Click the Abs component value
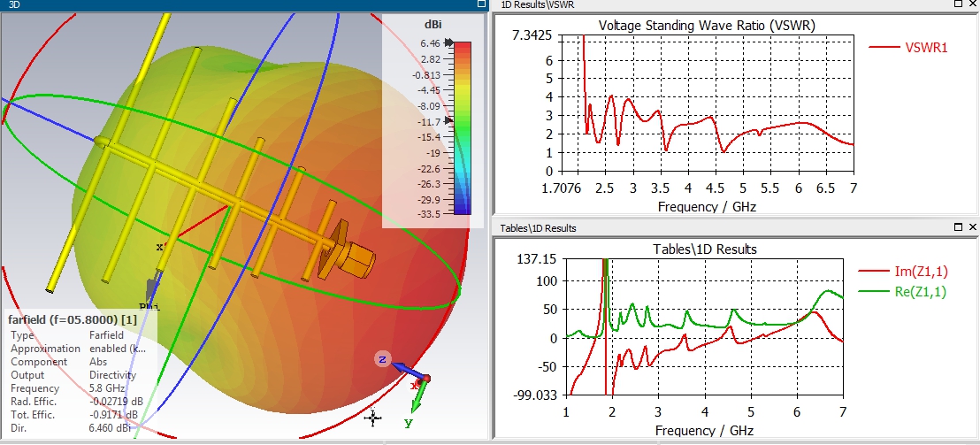 pos(98,362)
